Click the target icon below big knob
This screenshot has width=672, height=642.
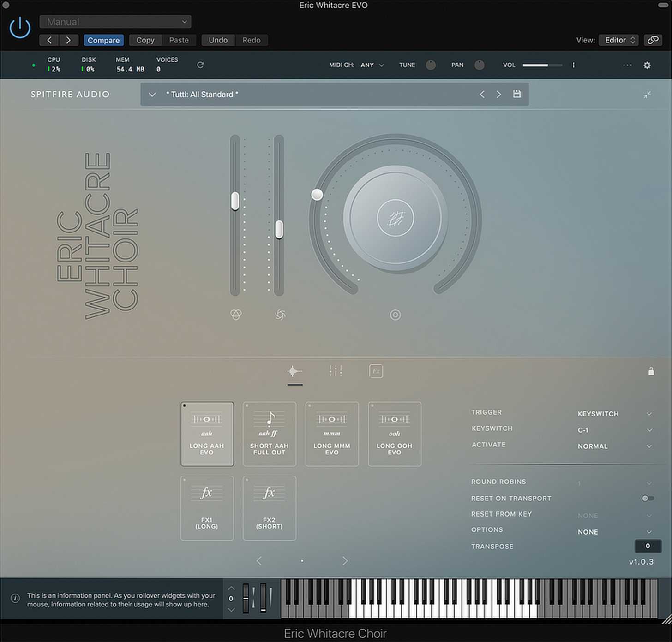pos(396,315)
